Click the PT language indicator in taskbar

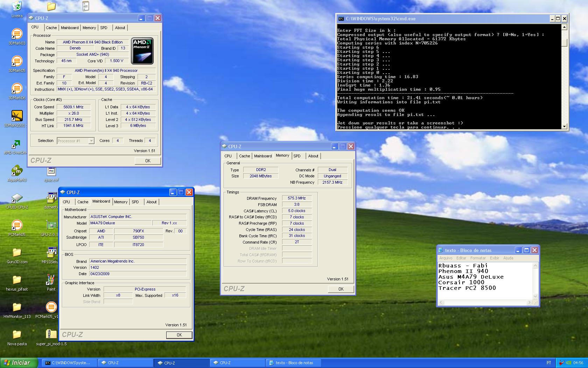[x=548, y=363]
